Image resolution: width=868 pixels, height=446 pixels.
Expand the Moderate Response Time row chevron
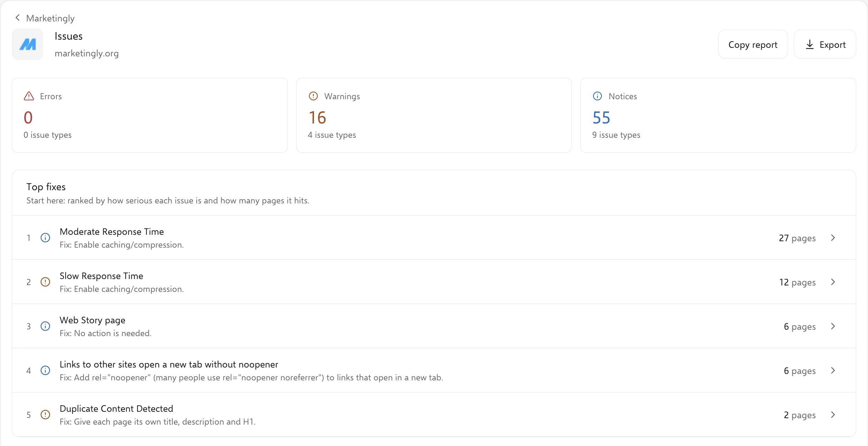(833, 238)
